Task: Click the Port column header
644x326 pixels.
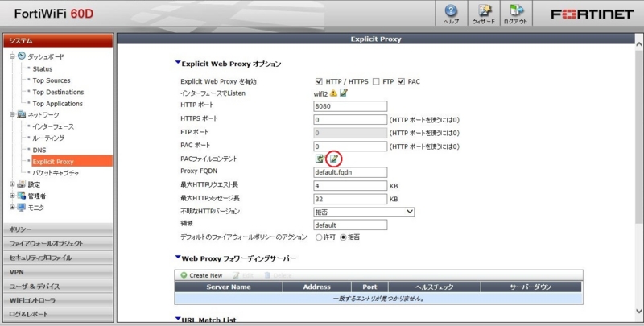Action: [369, 287]
